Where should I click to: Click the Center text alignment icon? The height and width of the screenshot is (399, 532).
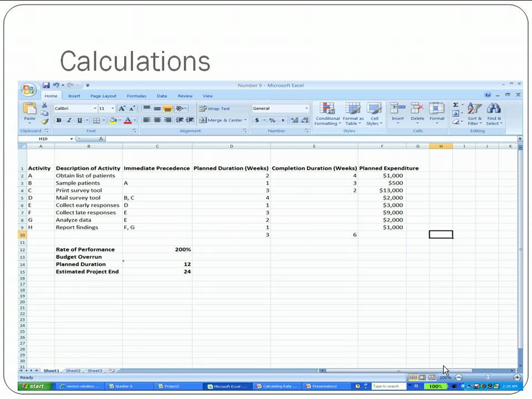click(157, 120)
